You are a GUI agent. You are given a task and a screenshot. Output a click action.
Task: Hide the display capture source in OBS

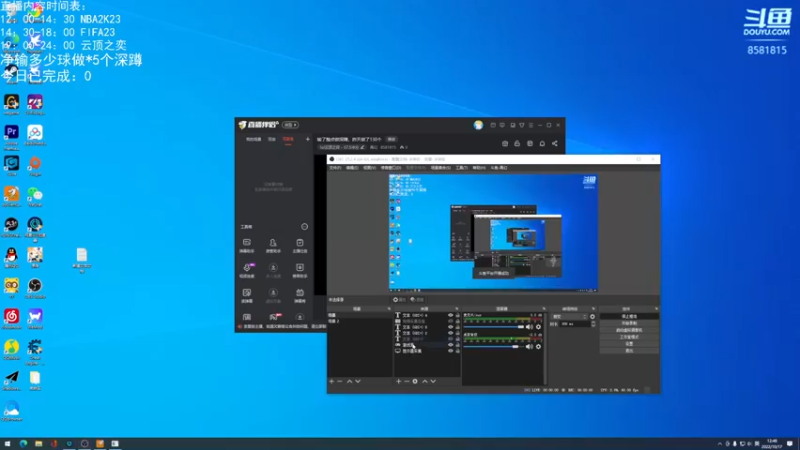[x=451, y=351]
